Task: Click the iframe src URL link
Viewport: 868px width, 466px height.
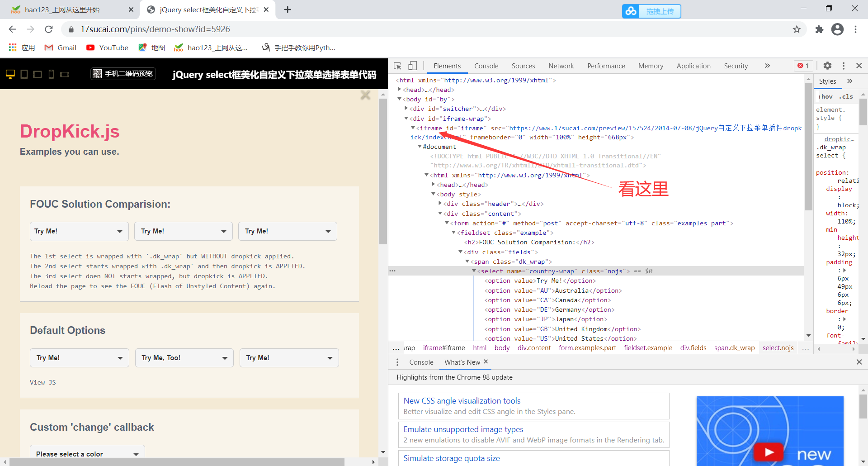Action: tap(655, 128)
